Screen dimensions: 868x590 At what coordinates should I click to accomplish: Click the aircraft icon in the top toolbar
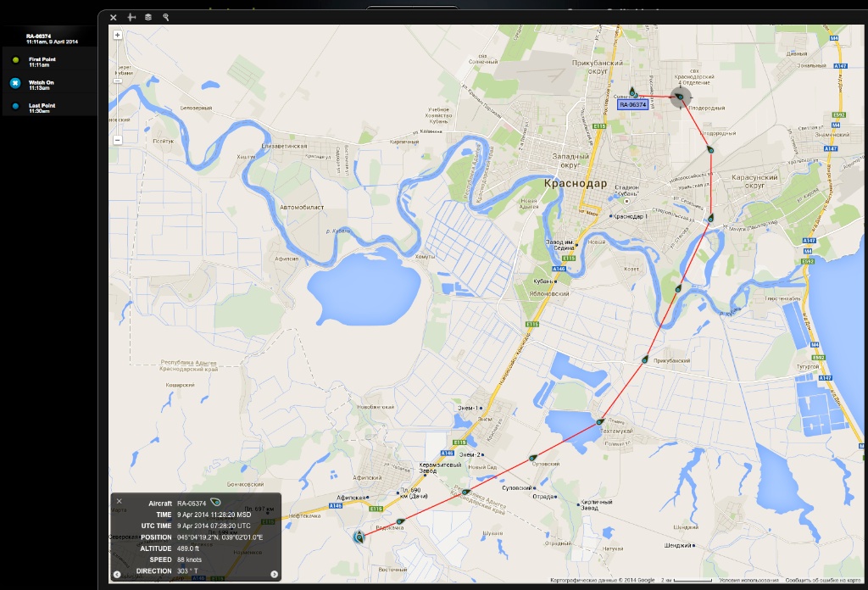pyautogui.click(x=131, y=17)
